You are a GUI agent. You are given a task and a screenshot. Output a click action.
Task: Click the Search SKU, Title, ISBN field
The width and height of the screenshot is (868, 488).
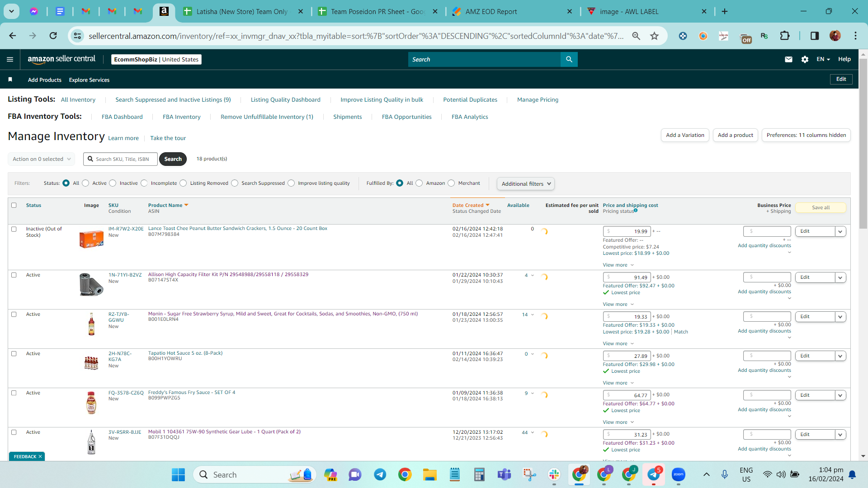pyautogui.click(x=120, y=159)
